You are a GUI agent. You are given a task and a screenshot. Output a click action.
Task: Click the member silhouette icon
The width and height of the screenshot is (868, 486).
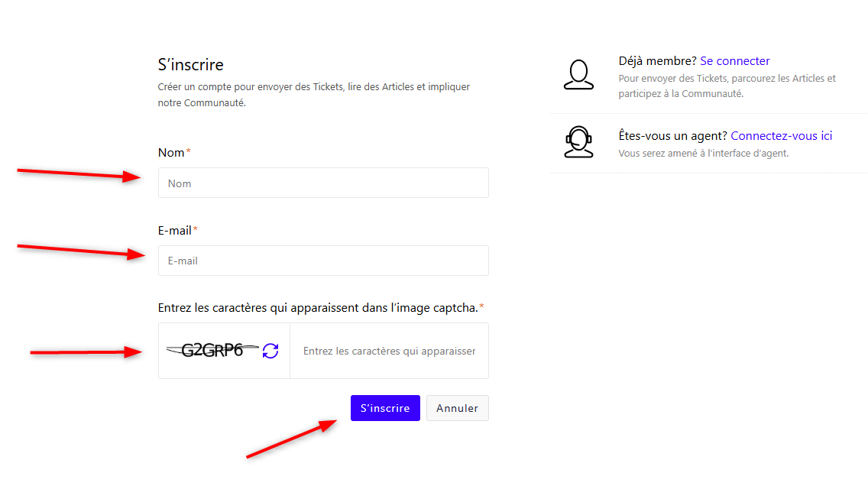578,74
